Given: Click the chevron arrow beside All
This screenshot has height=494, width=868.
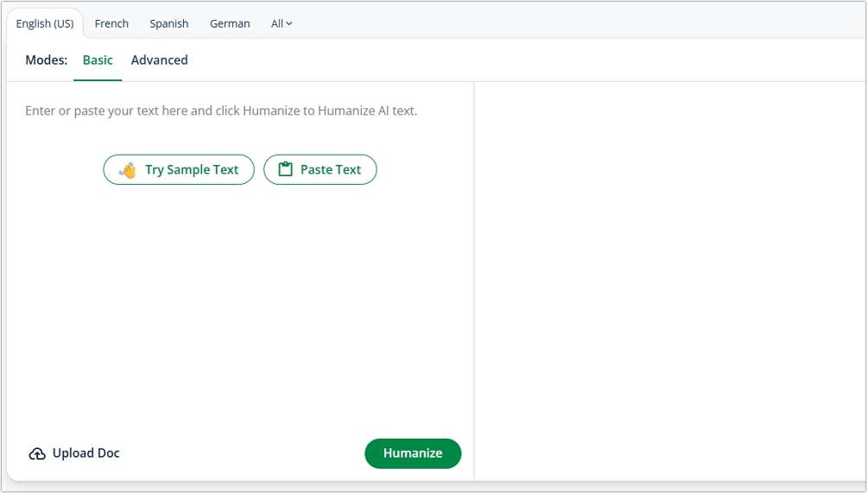Looking at the screenshot, I should coord(289,24).
